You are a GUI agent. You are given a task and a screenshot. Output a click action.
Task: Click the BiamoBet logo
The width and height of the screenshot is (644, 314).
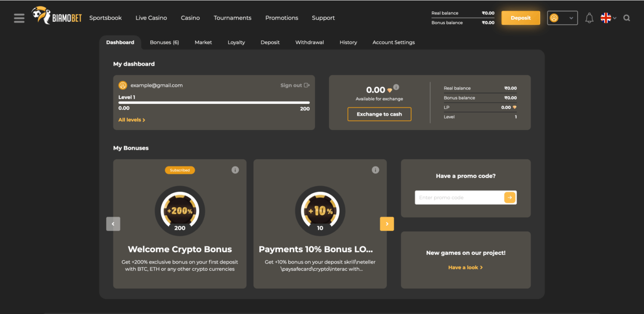coord(57,16)
